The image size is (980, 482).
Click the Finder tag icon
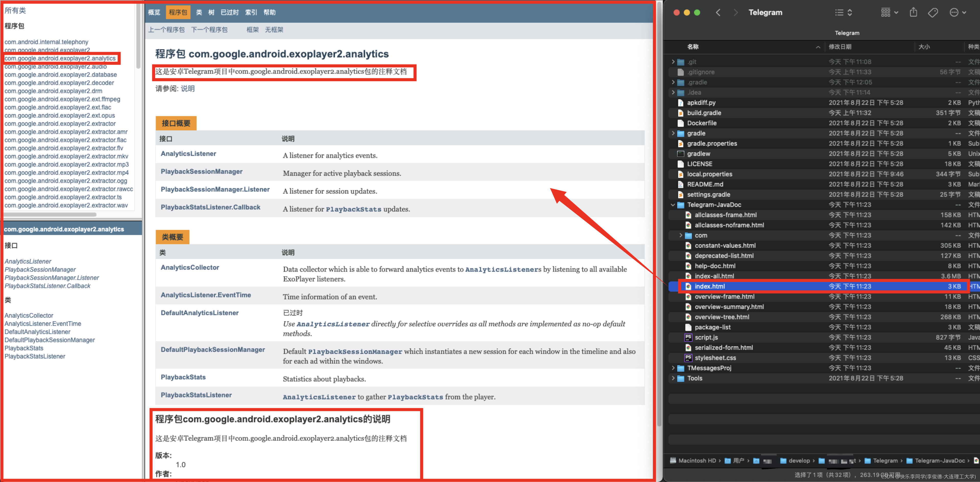(933, 13)
